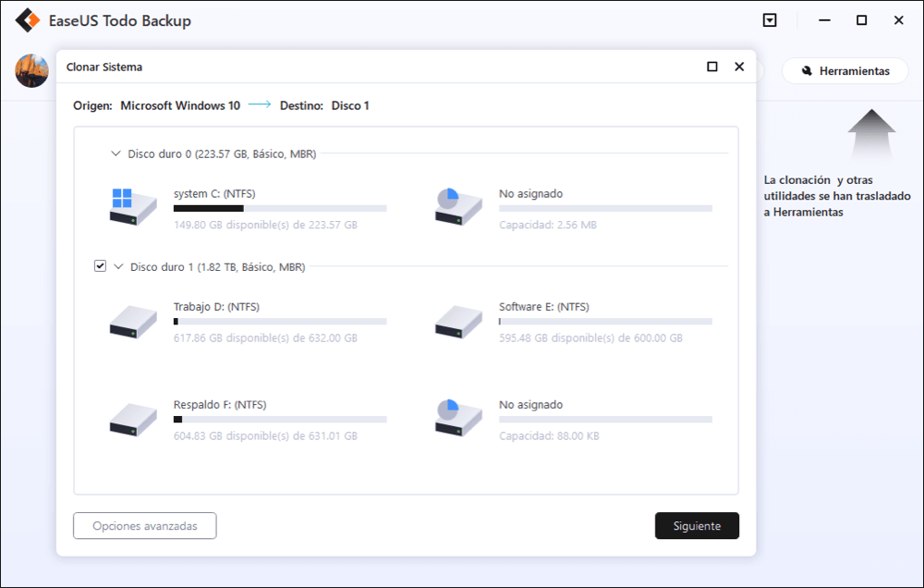Click 'Disco duro 0 (223.57 GB, Básico, MBR)' header
Image resolution: width=924 pixels, height=588 pixels.
tap(222, 153)
